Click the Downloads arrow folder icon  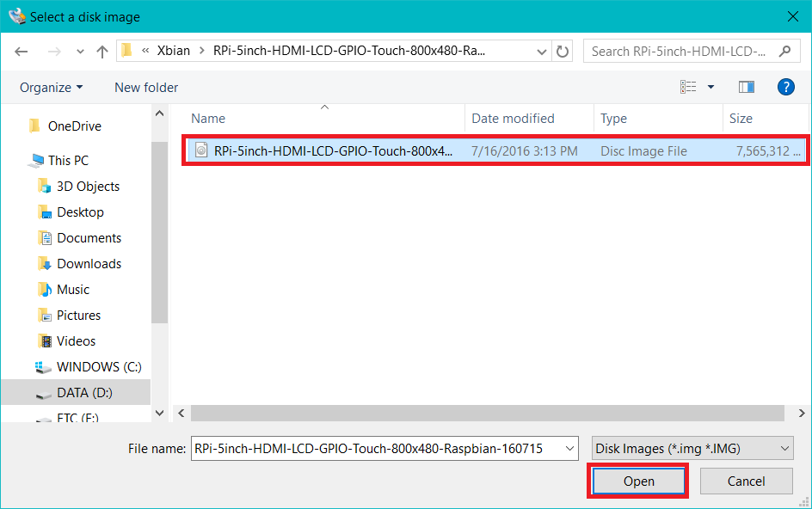pos(45,264)
